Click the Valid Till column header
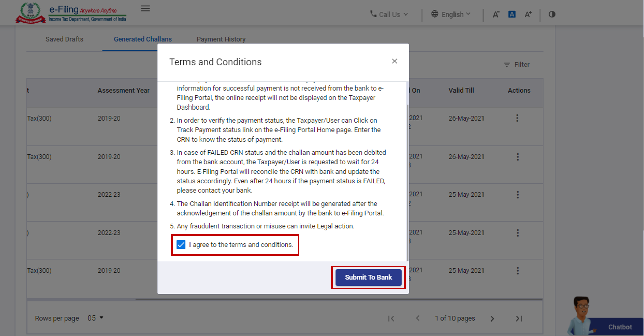The height and width of the screenshot is (336, 644). pos(461,90)
